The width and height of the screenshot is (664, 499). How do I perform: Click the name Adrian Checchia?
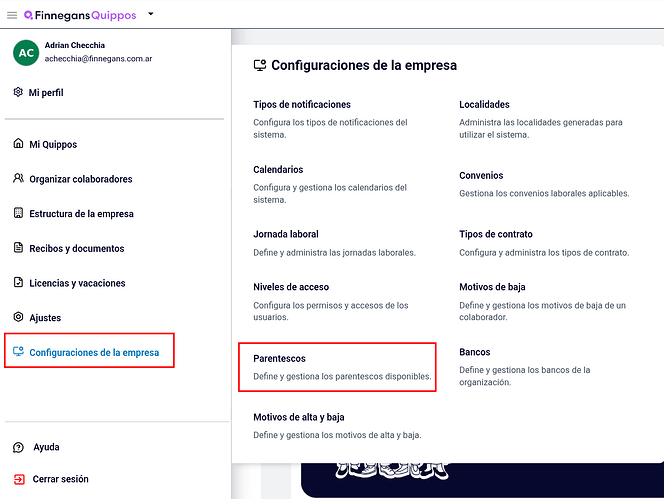tap(75, 45)
